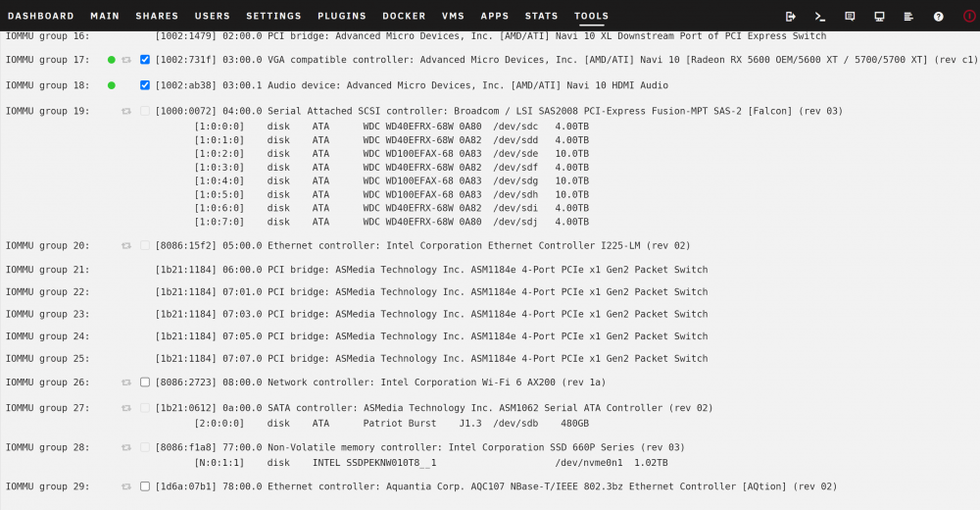980x510 pixels.
Task: Click the 07:03.0 ASM1184e PCI bridge text
Action: coord(431,314)
